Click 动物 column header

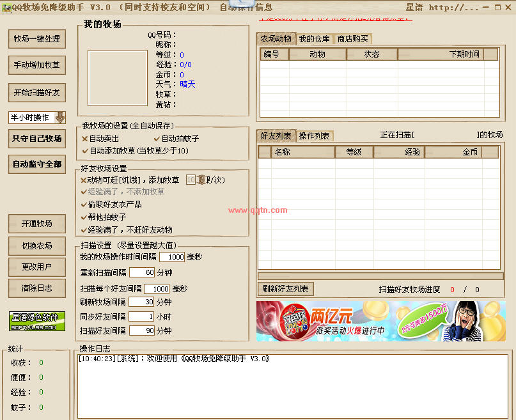pos(318,54)
